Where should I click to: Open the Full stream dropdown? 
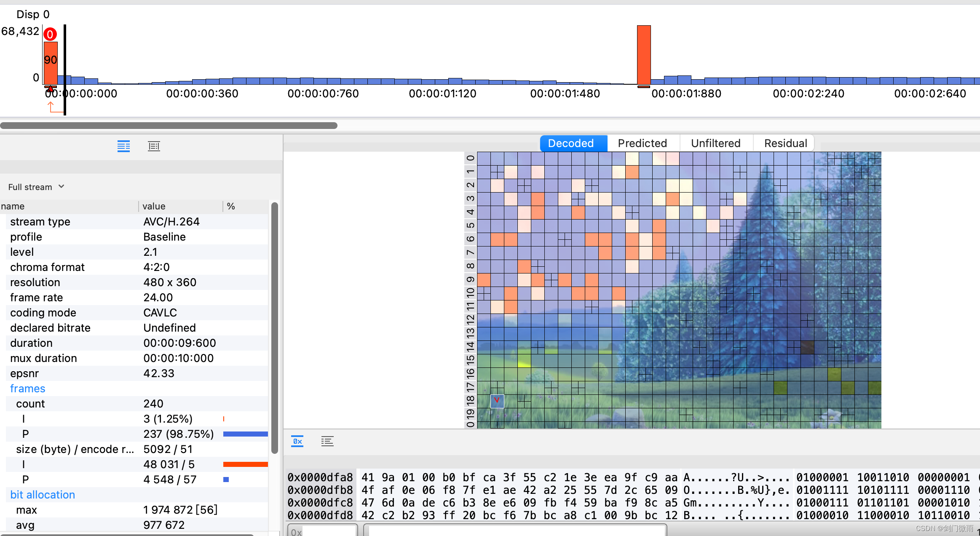[x=36, y=187]
